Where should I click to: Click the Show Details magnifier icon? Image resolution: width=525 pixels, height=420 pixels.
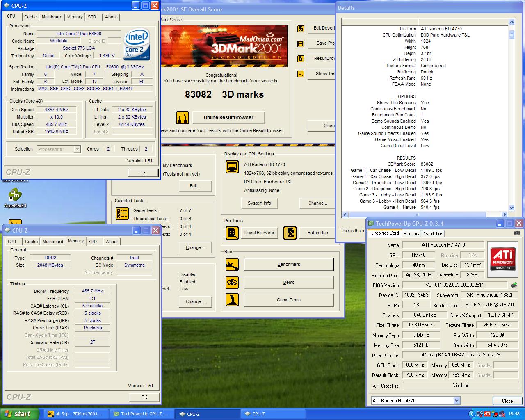301,74
